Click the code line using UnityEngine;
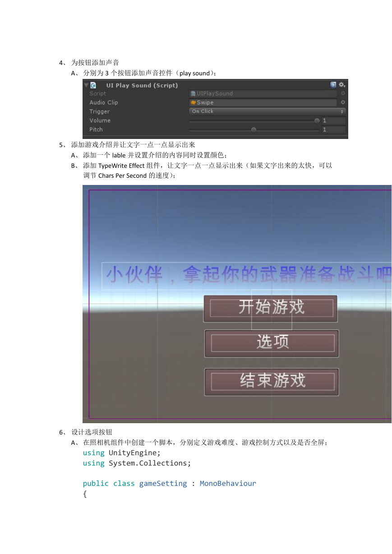The image size is (392, 554). 122,452
